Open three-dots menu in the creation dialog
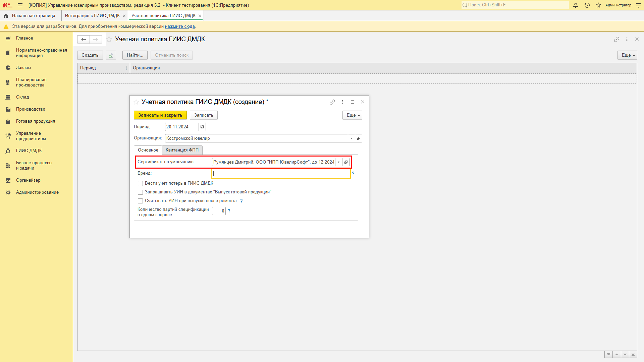644x362 pixels. click(342, 102)
